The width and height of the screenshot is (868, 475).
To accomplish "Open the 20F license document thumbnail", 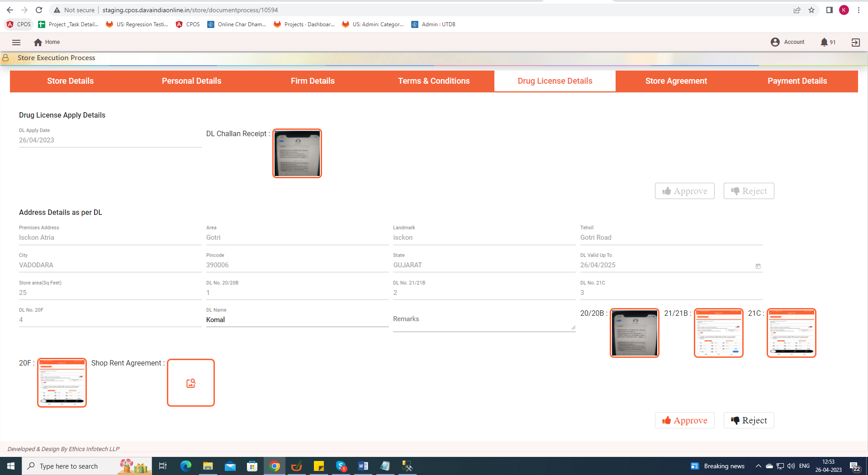I will click(x=62, y=383).
